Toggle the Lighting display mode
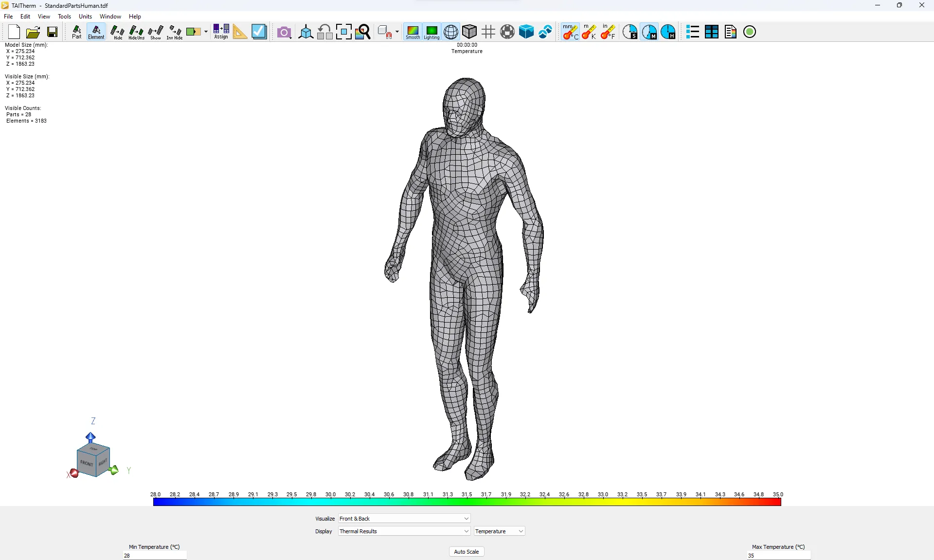Image resolution: width=934 pixels, height=560 pixels. 431,32
